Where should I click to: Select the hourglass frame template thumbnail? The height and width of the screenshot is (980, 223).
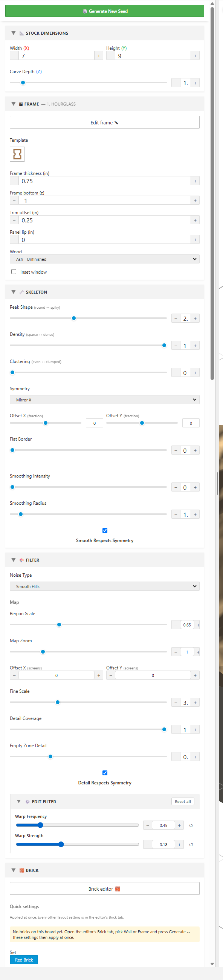click(17, 154)
